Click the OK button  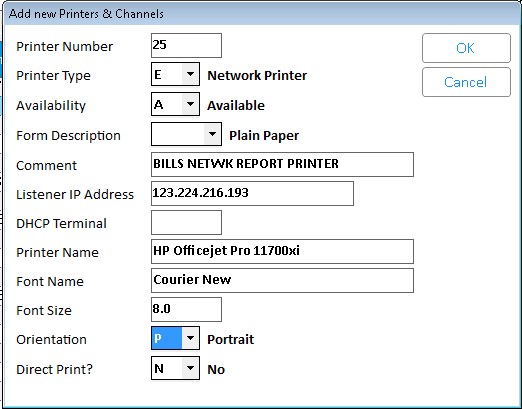click(x=466, y=48)
